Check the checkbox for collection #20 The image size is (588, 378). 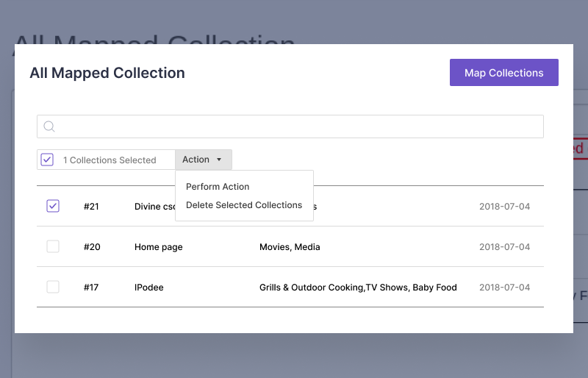53,247
